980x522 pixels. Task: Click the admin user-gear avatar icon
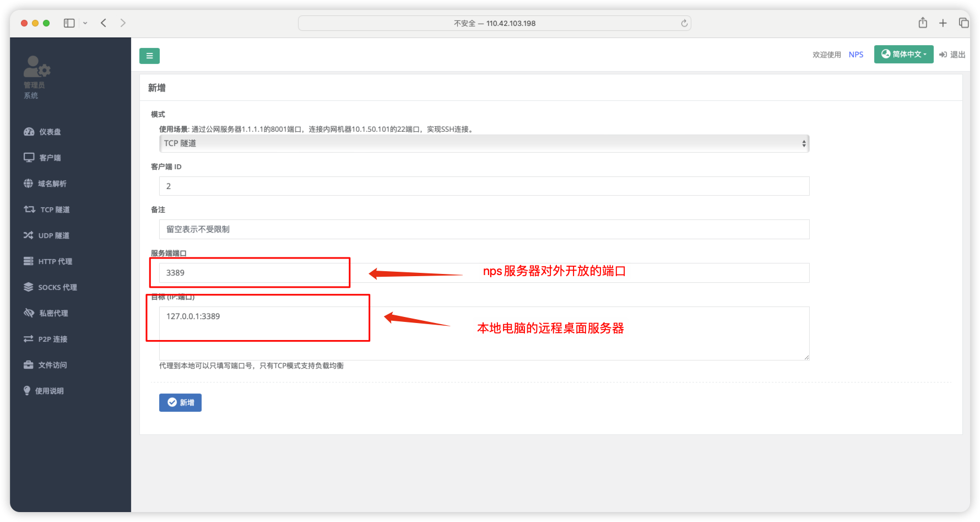[x=36, y=67]
